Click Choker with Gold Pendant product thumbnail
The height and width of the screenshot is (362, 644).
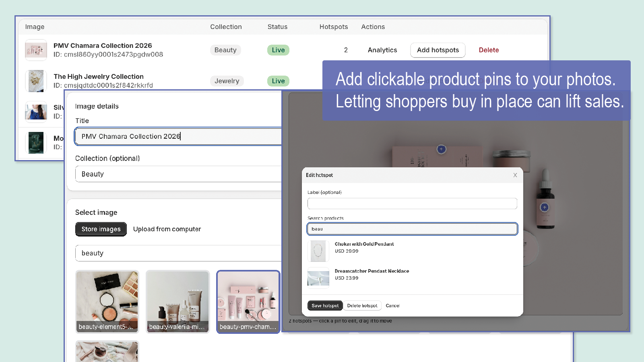[318, 251]
